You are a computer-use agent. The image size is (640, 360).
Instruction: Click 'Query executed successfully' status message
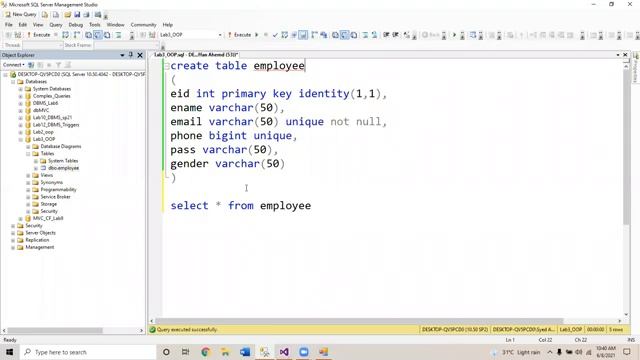click(187, 330)
